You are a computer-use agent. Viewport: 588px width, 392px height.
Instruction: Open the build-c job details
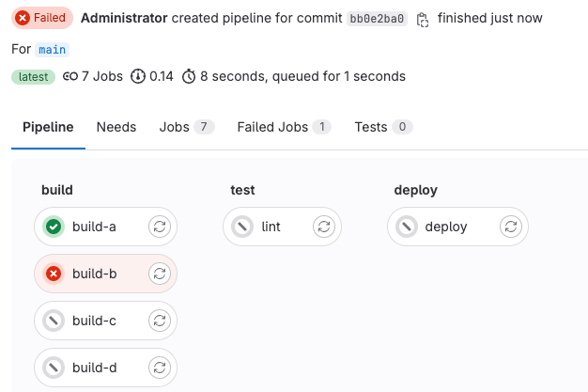point(94,321)
